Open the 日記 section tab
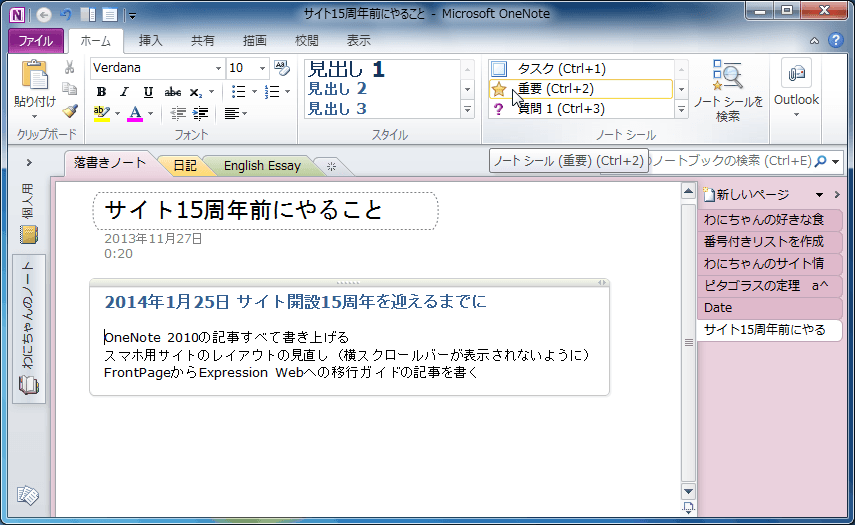Screen dimensions: 855x525 point(185,166)
